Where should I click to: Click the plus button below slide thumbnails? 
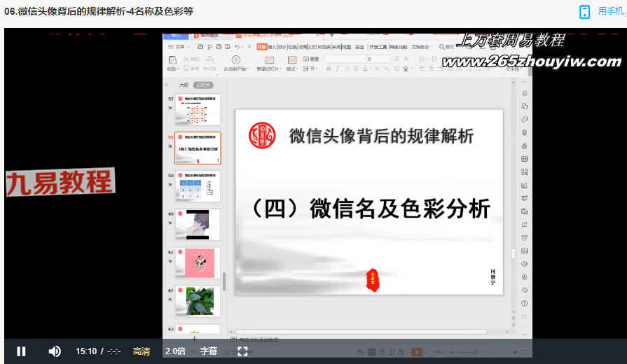194,339
